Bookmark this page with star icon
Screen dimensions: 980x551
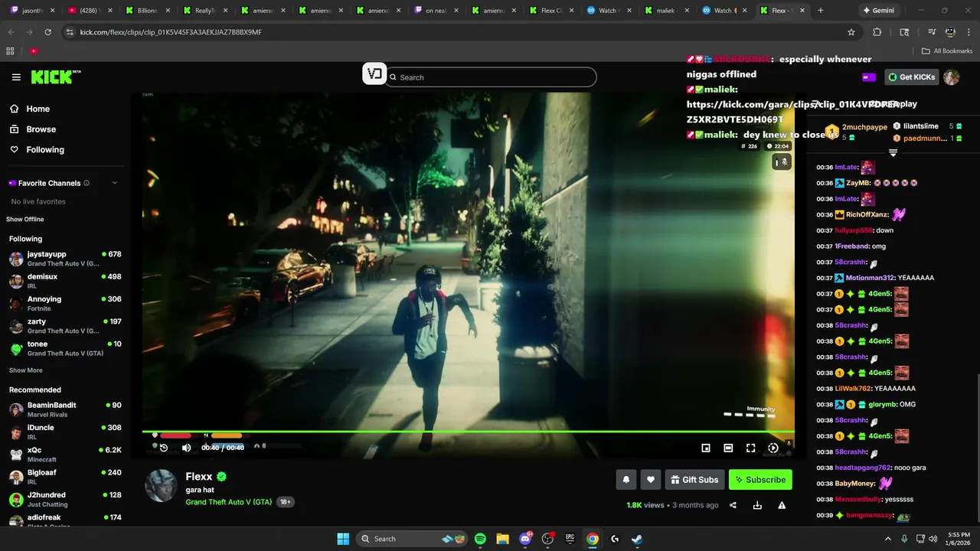[x=851, y=32]
